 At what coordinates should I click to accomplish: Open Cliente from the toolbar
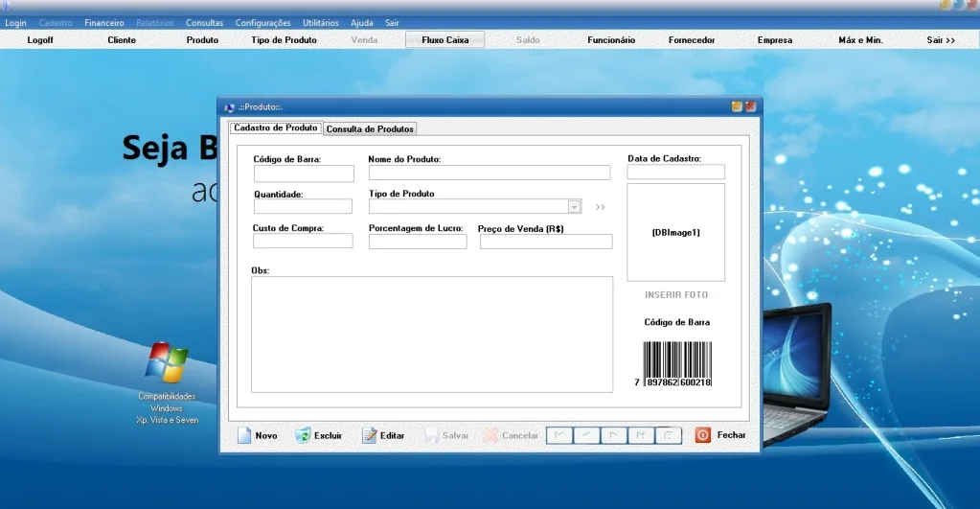click(x=122, y=40)
